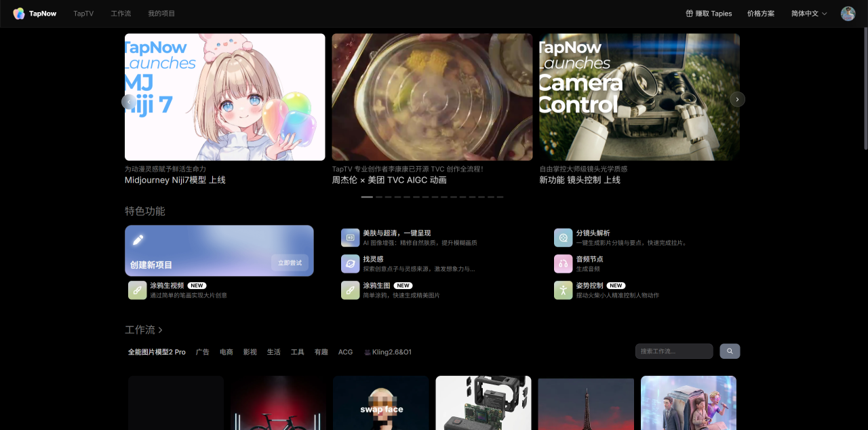Select the 有趣 workflow tab

click(x=321, y=352)
